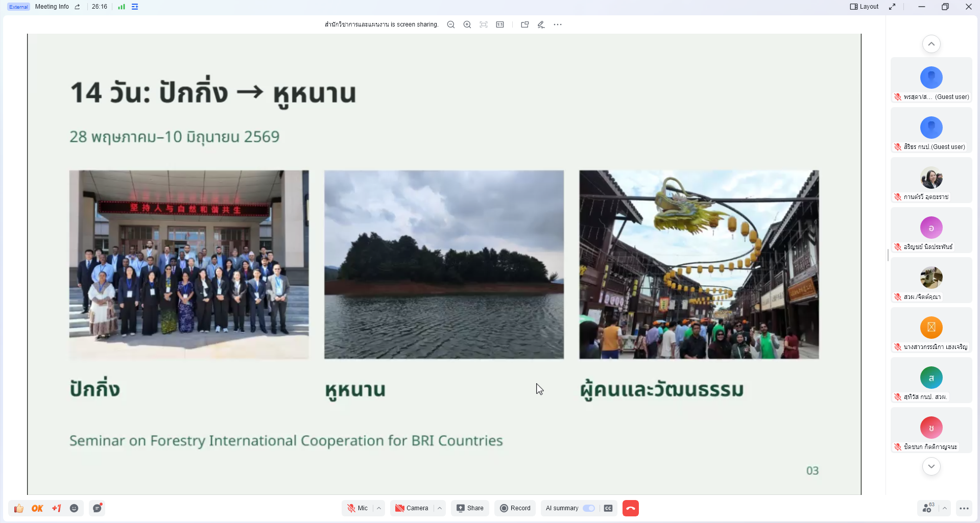Select participant tile อริญชย์ นิลประพันธ์
Viewport: 980px width, 523px height.
pyautogui.click(x=931, y=230)
